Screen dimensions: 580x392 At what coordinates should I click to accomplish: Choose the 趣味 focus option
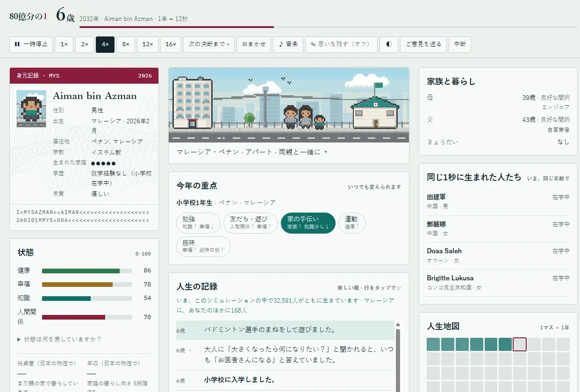(x=203, y=247)
